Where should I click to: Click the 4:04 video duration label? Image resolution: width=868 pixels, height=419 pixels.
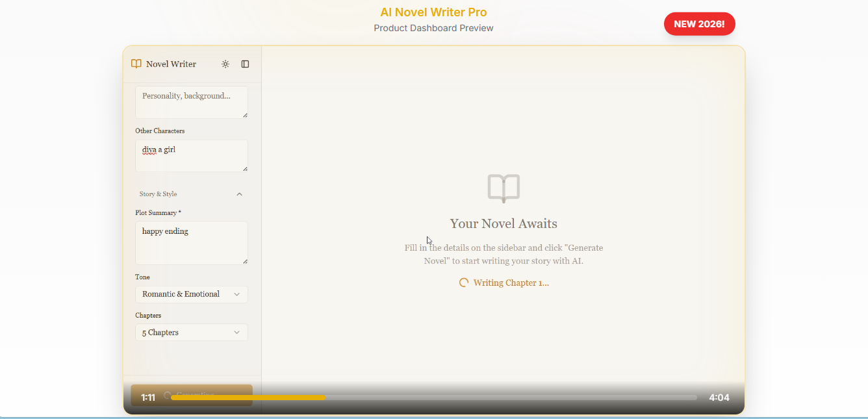pos(719,398)
